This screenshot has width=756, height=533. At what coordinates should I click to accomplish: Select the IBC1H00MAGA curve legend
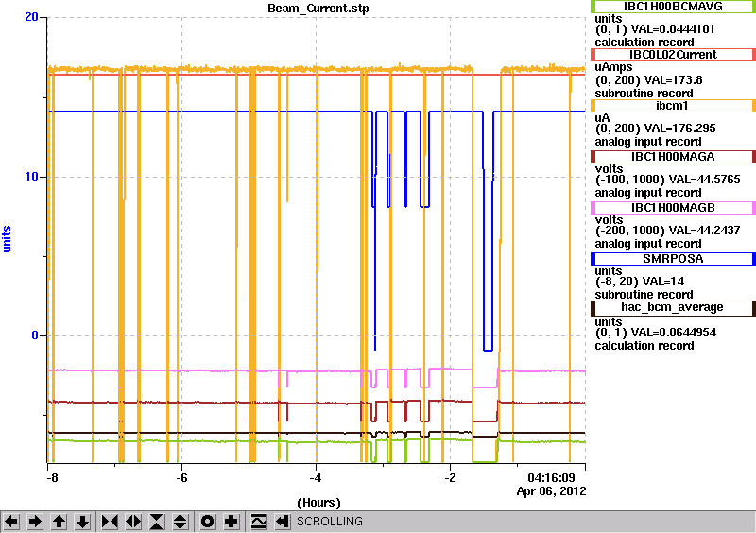[x=673, y=157]
